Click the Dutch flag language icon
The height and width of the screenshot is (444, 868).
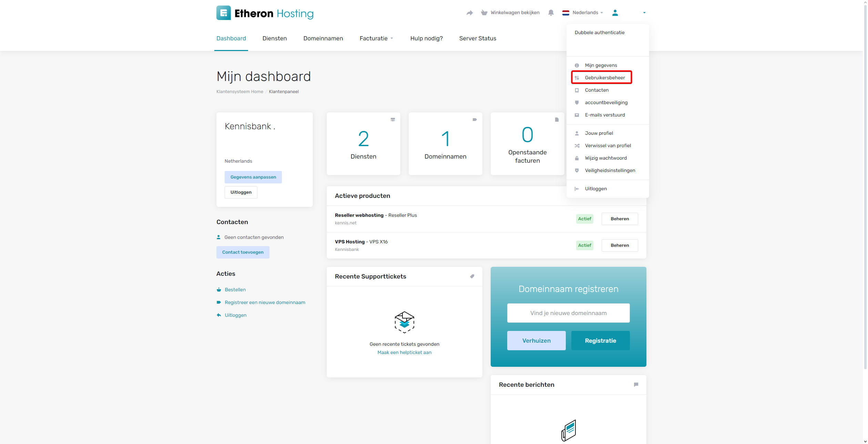click(565, 13)
